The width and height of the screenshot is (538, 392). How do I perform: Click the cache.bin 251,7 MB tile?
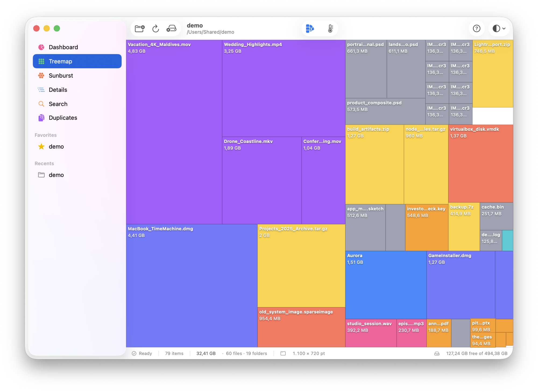496,216
